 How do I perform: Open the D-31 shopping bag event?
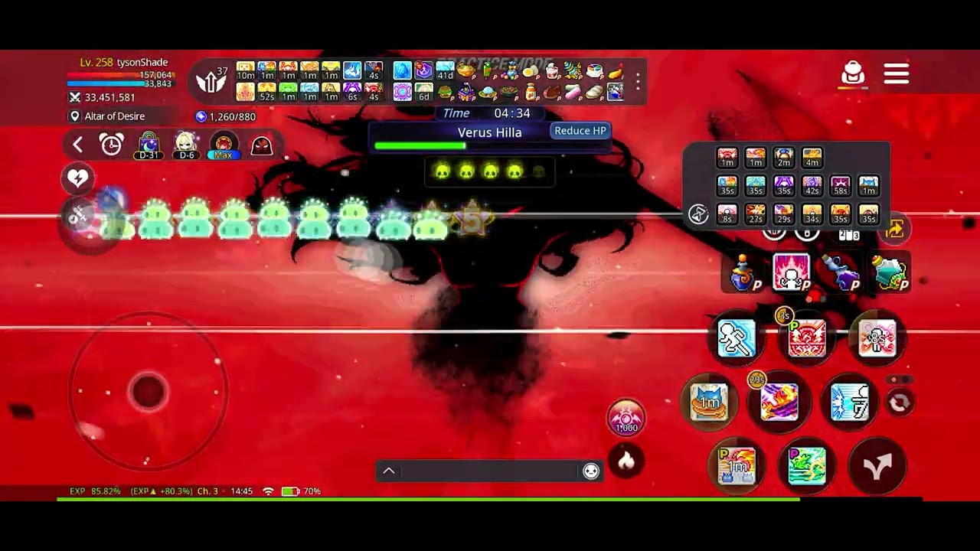click(149, 145)
